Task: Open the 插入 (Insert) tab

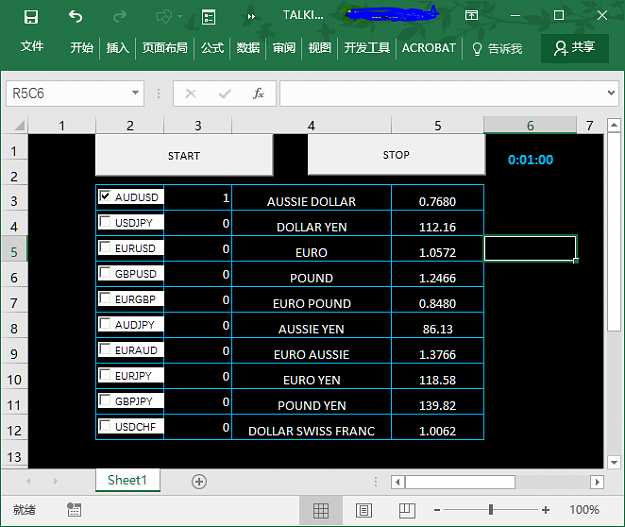Action: pyautogui.click(x=118, y=48)
